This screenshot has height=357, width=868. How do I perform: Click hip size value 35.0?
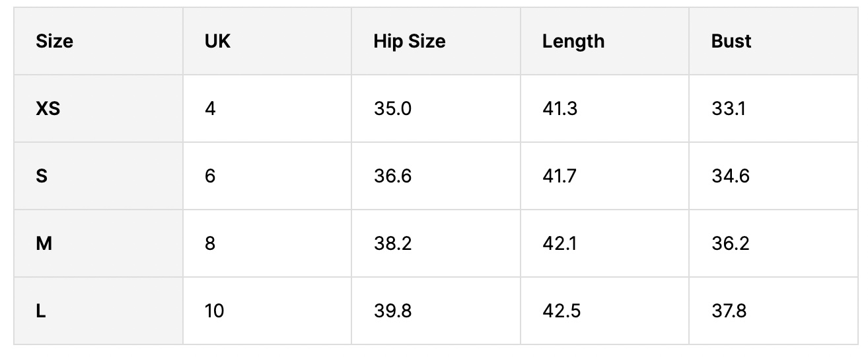point(392,108)
